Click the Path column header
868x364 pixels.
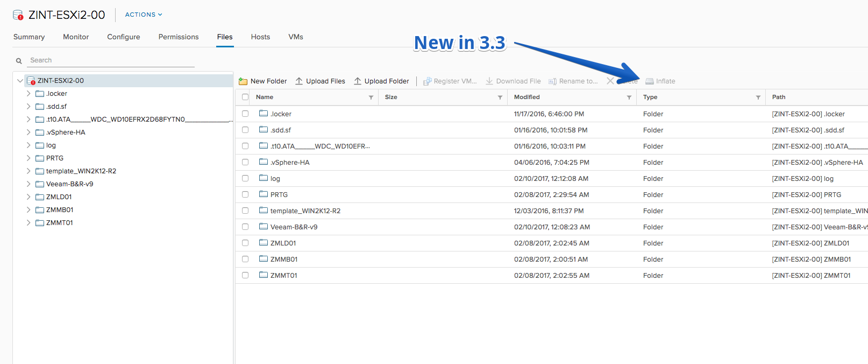(x=779, y=97)
